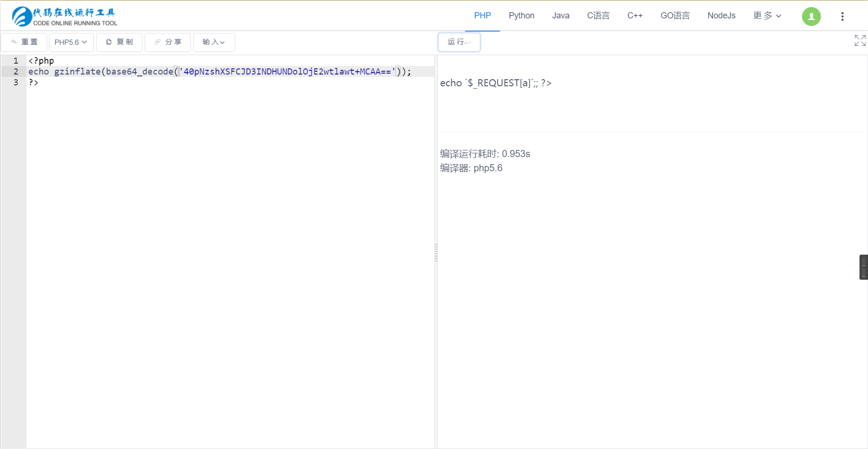Select the GO语言 language option
The width and height of the screenshot is (868, 449).
(x=675, y=16)
